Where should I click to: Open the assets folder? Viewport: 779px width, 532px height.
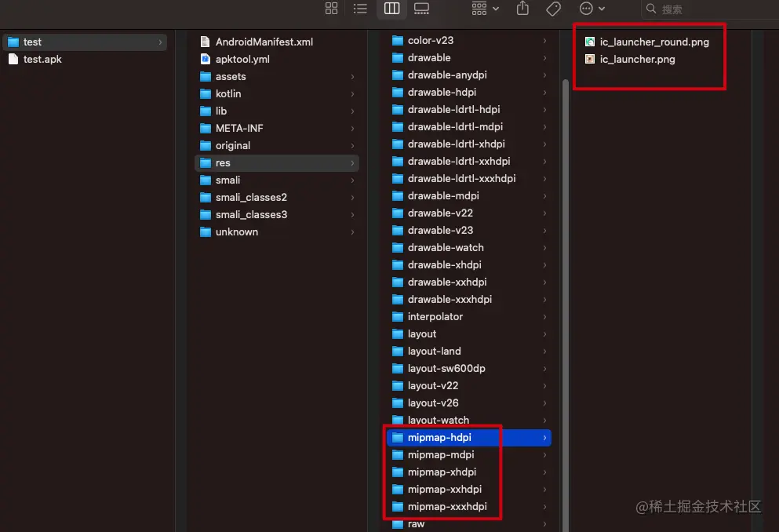click(277, 76)
